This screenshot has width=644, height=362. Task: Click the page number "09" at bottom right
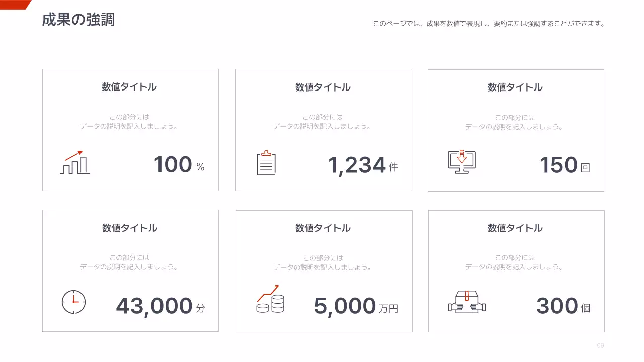600,345
